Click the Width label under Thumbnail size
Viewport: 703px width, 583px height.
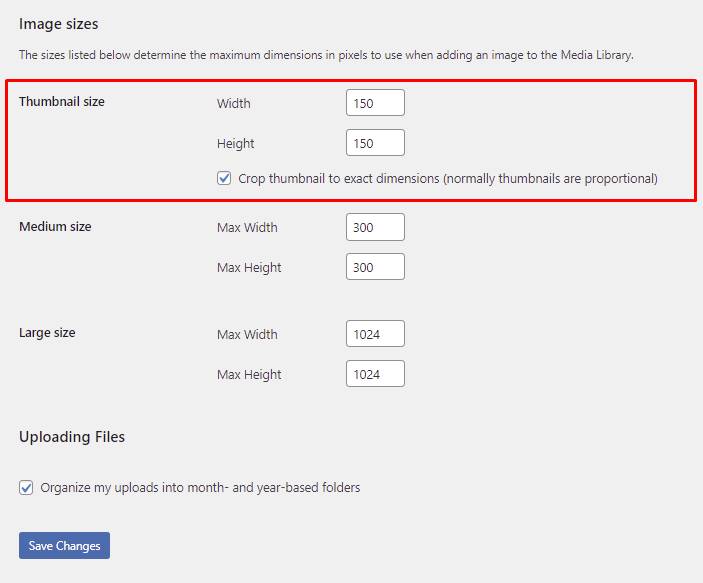coord(233,103)
